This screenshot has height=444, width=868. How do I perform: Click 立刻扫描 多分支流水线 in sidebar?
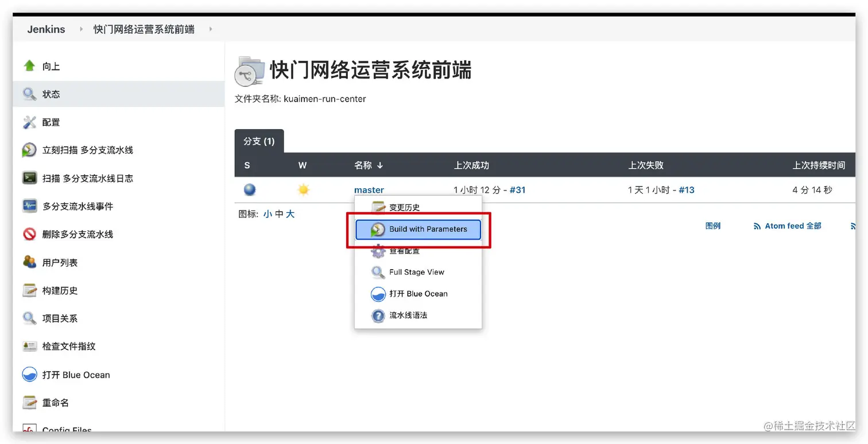pyautogui.click(x=88, y=150)
